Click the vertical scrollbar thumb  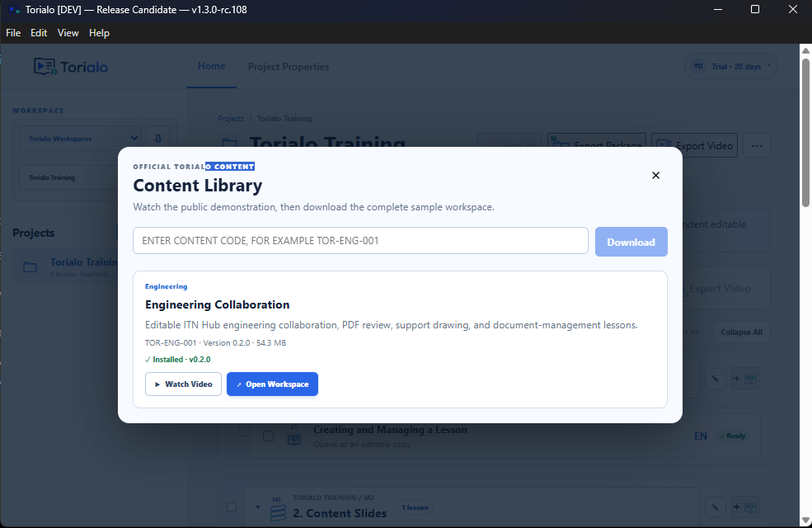tap(805, 133)
